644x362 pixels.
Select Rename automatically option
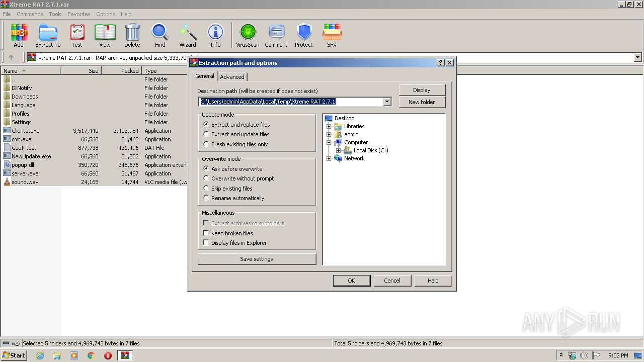(233, 198)
